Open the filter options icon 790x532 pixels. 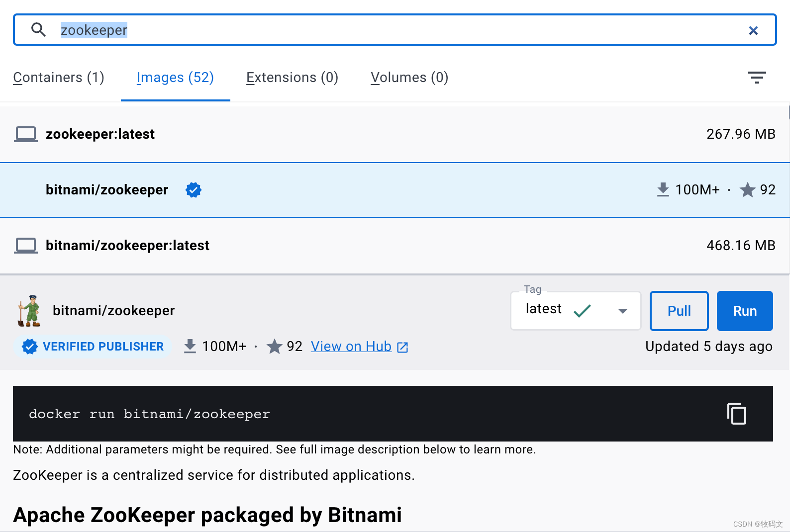point(757,77)
